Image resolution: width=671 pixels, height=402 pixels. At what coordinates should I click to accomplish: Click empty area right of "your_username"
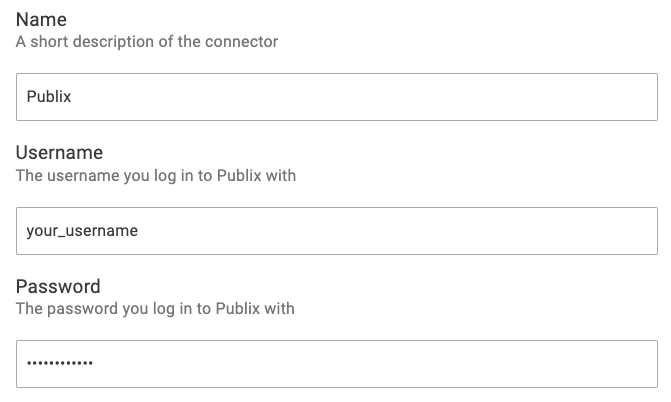(400, 230)
